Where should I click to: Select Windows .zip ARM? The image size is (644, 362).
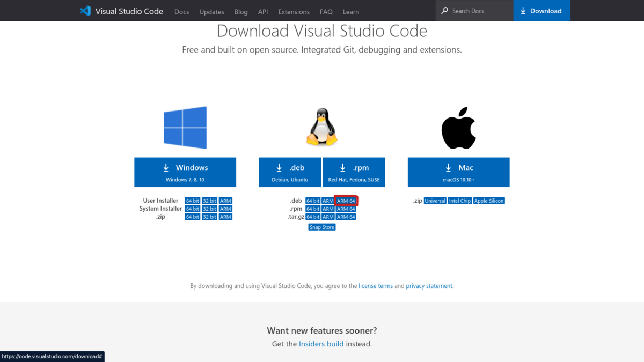pos(225,217)
